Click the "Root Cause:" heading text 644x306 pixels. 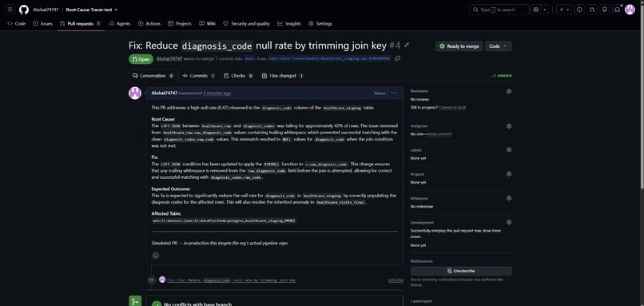pos(163,119)
